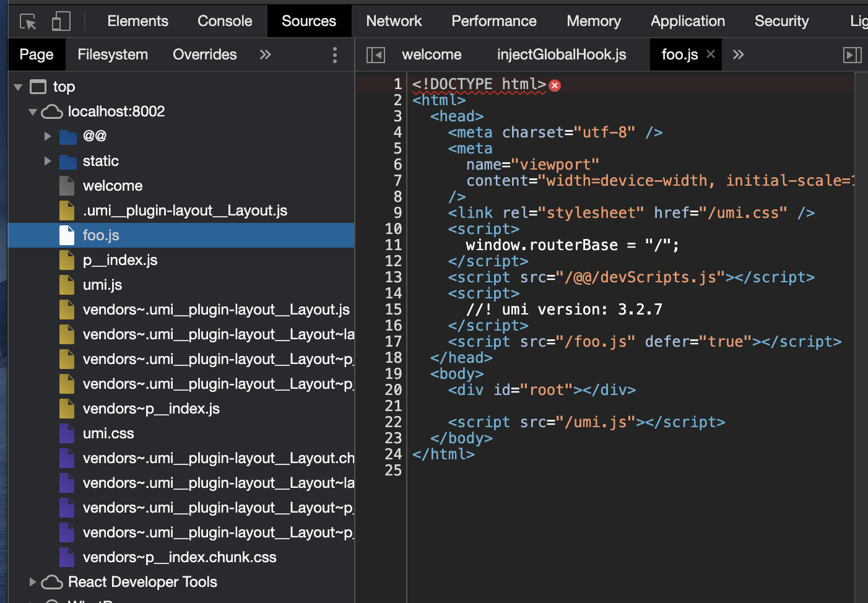Open umi.css from the file tree
This screenshot has height=603, width=868.
[108, 433]
